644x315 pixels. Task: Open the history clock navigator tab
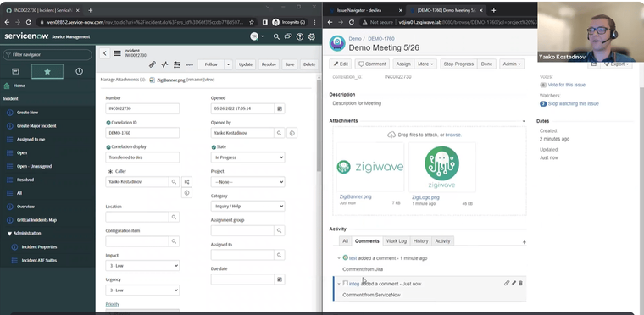point(80,71)
